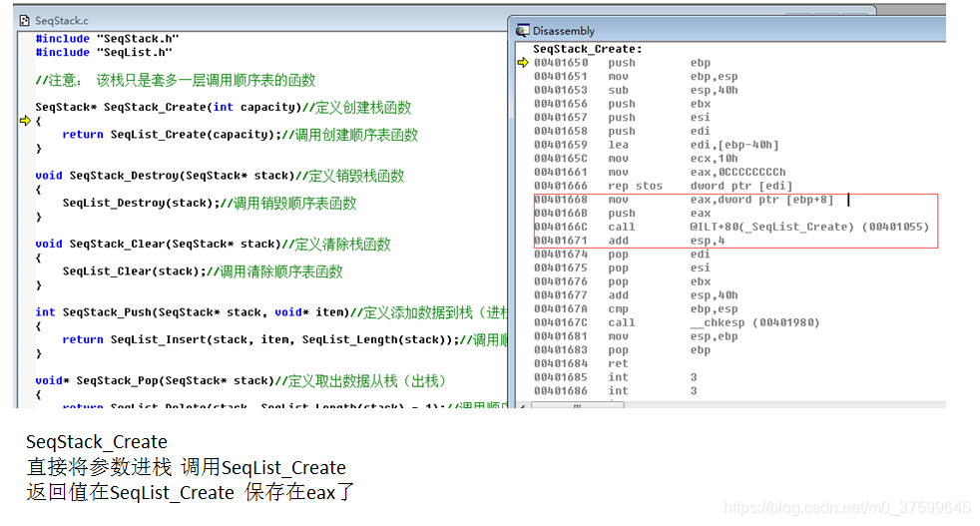The height and width of the screenshot is (526, 980).
Task: Click the return SeqList_Create(capacity) line
Action: click(x=240, y=135)
